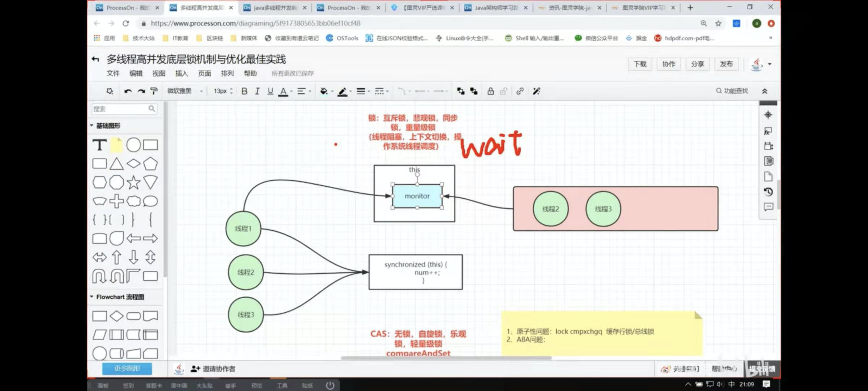Screen dimensions: 868x391
Task: Open the 编辑 menu
Action: coord(136,73)
